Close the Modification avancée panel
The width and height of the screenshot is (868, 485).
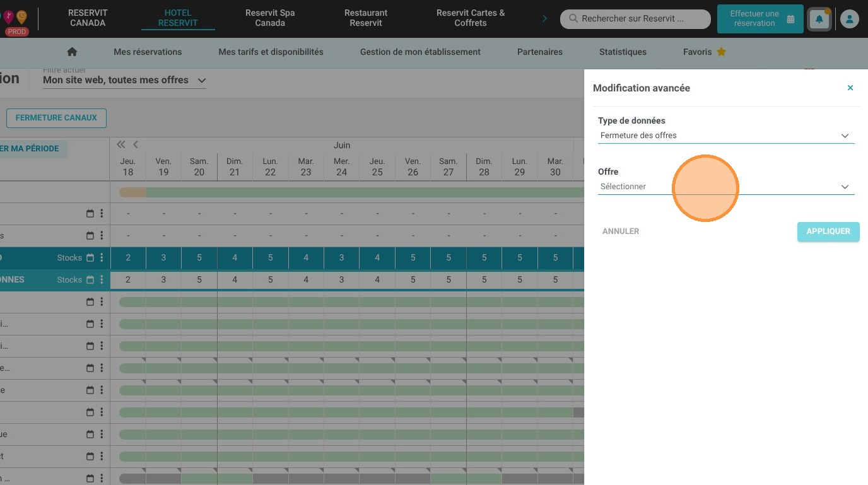pos(850,88)
